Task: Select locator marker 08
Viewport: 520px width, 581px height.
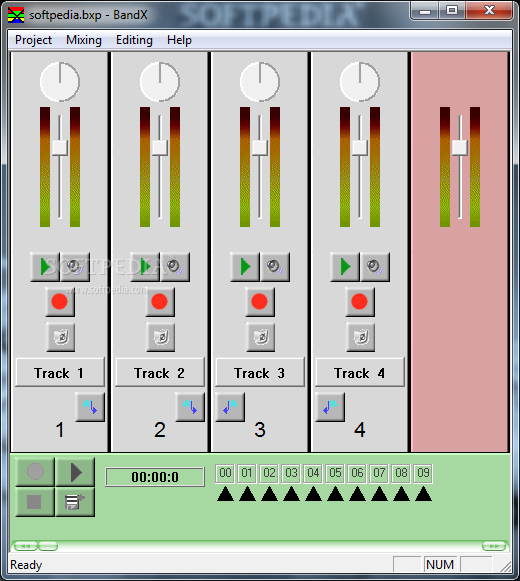Action: point(401,473)
